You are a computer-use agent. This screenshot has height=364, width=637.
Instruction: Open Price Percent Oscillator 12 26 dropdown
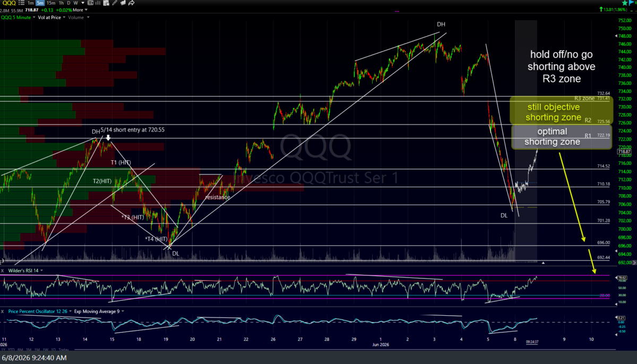pyautogui.click(x=70, y=311)
